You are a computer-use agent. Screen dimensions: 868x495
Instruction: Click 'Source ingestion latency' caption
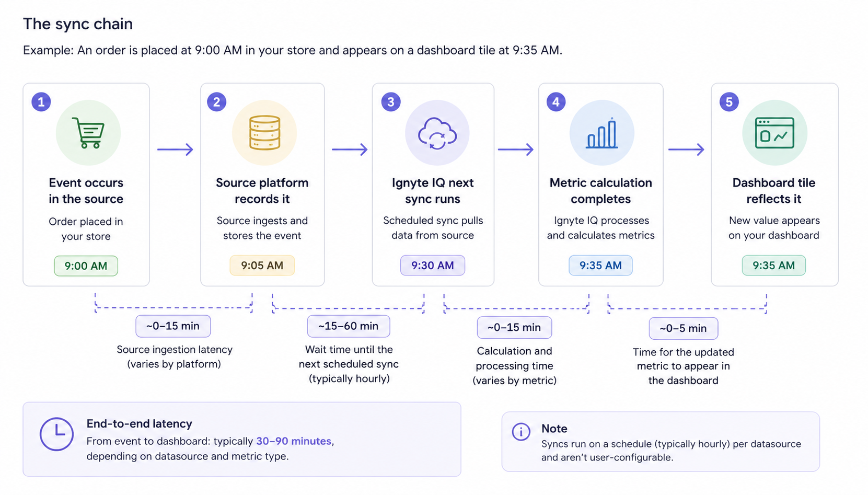(175, 356)
